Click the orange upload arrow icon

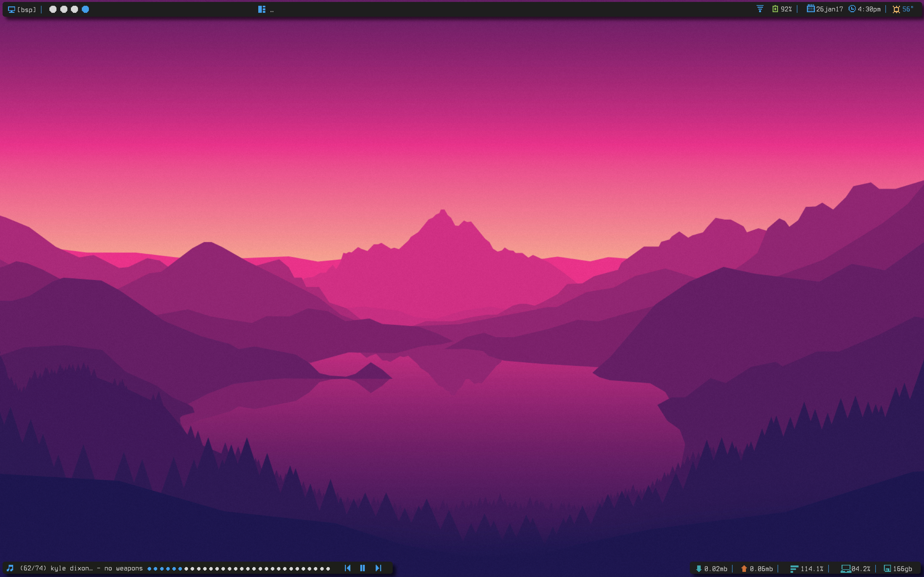coord(744,569)
